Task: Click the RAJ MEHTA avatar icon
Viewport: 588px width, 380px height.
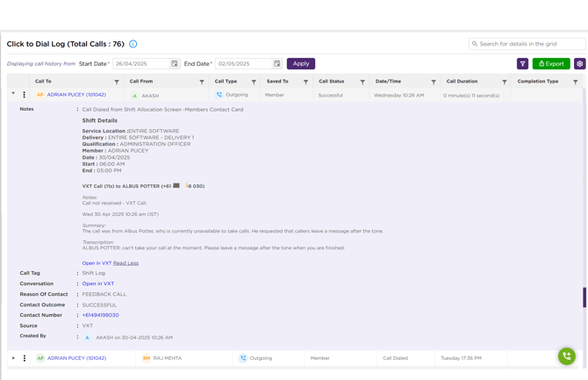Action: point(147,358)
